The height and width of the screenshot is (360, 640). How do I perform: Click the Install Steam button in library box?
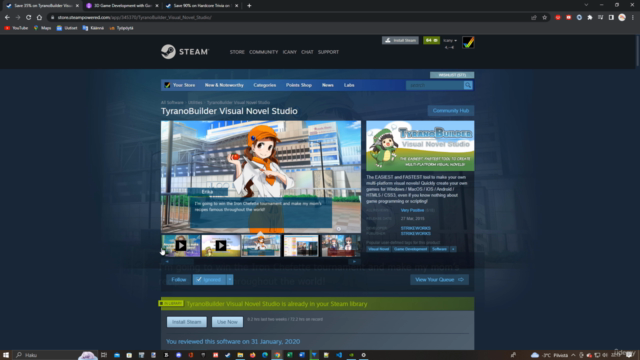[187, 322]
